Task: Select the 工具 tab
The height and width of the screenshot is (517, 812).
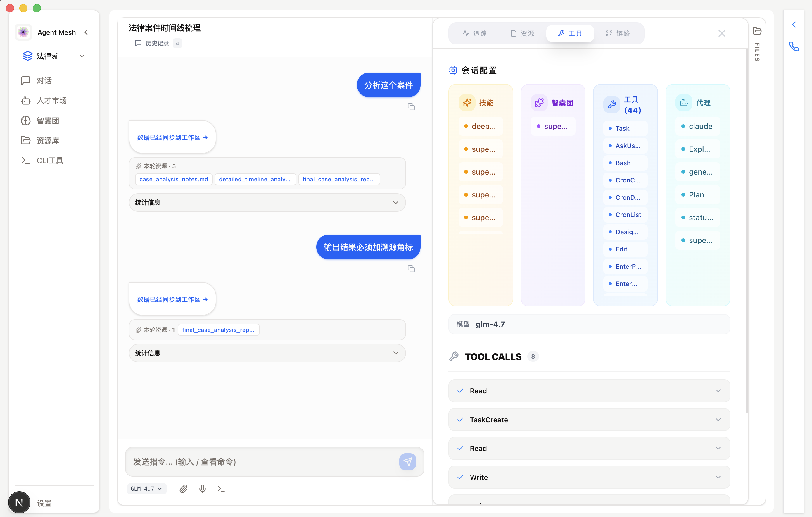Action: (570, 33)
